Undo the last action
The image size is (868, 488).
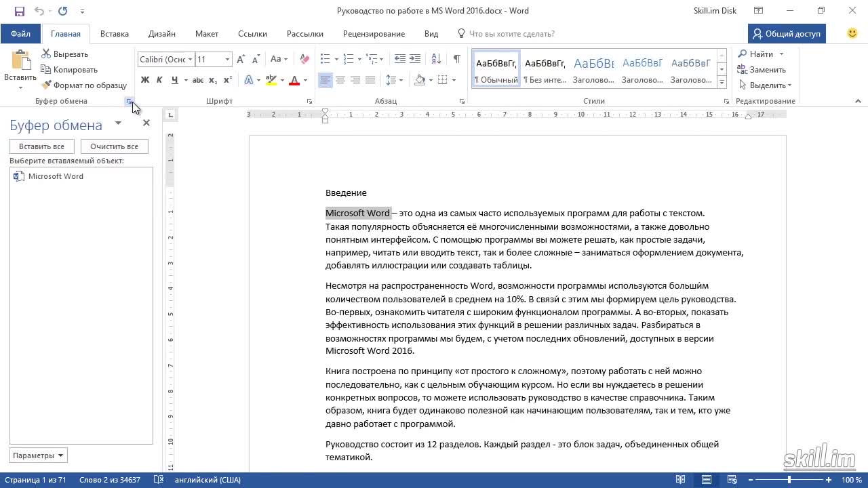(x=39, y=11)
